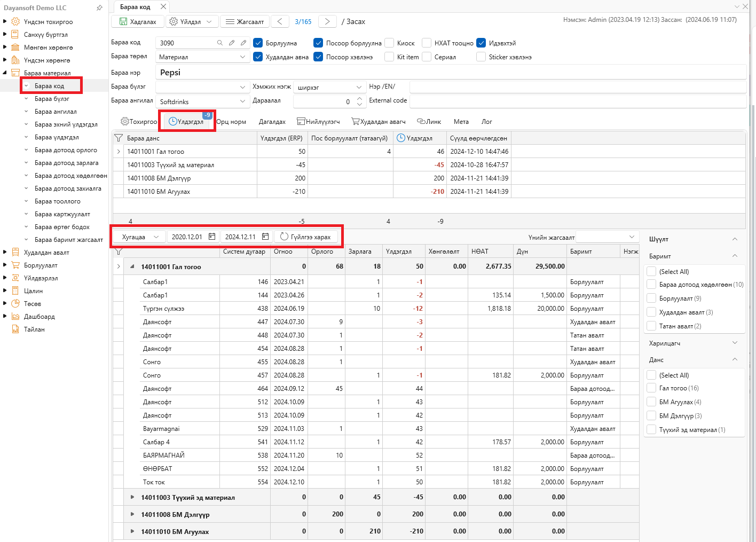Click the External code input field
756x542 pixels.
pyautogui.click(x=578, y=101)
